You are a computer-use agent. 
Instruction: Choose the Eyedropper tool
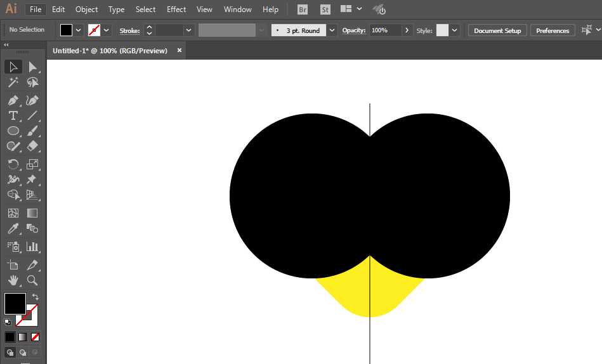pos(13,229)
